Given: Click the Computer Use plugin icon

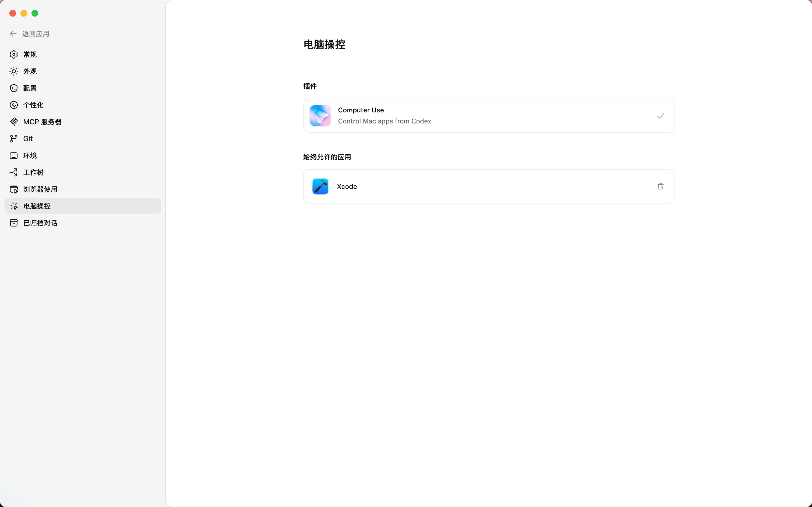Looking at the screenshot, I should 320,116.
